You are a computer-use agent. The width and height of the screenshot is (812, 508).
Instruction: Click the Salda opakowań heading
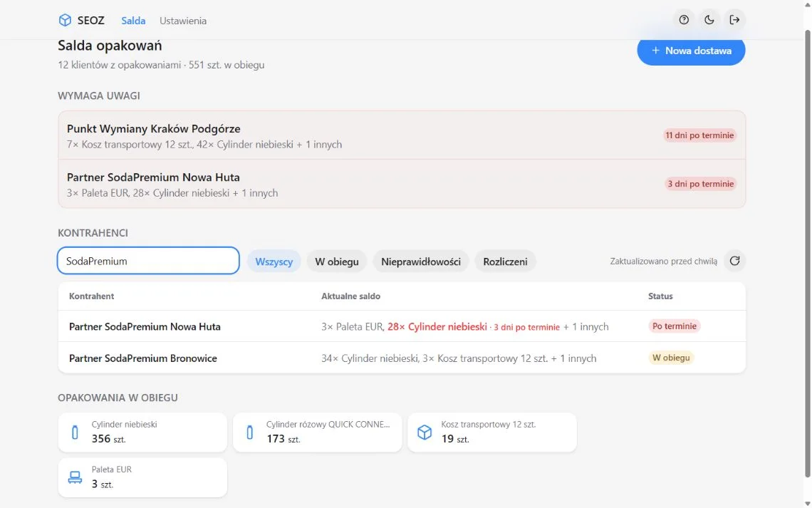coord(110,46)
